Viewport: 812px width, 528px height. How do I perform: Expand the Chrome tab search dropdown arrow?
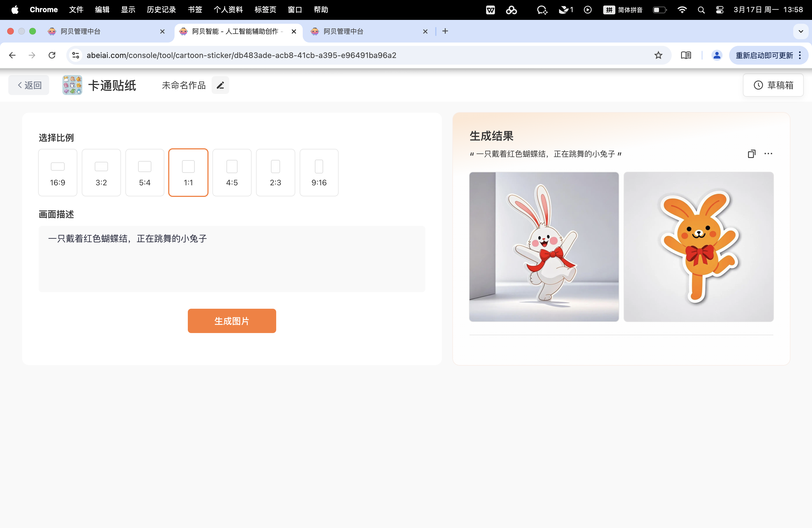pyautogui.click(x=801, y=31)
